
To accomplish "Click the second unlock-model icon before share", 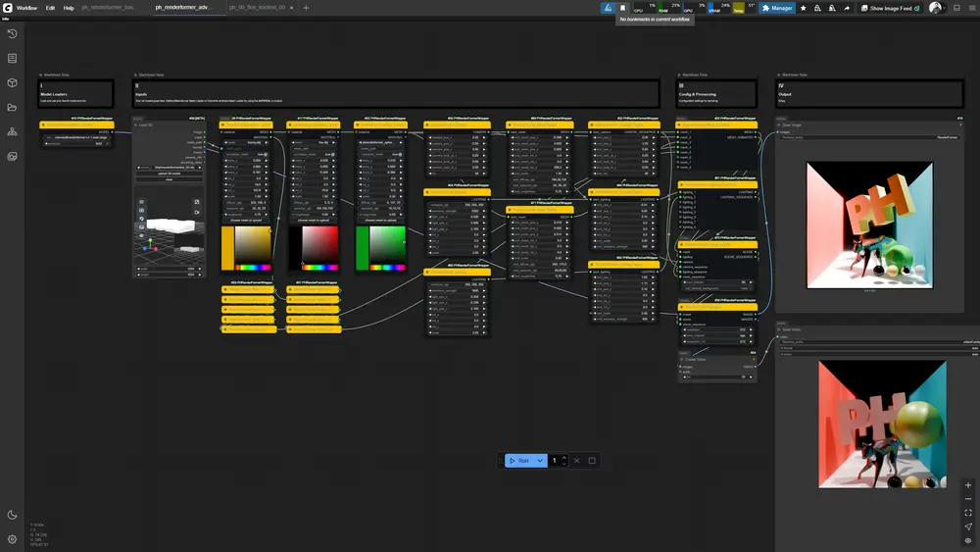I will tap(832, 8).
